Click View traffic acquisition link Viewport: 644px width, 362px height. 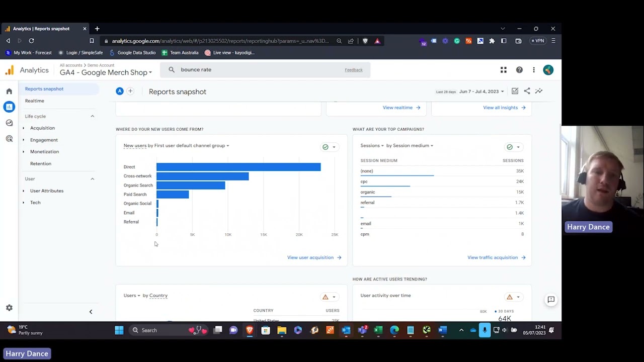[x=497, y=257]
